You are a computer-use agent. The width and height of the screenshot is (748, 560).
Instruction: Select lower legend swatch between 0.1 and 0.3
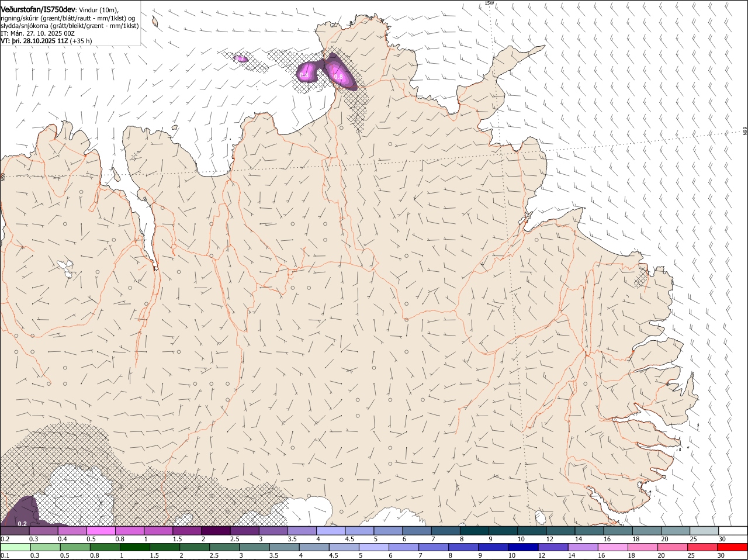click(16, 548)
